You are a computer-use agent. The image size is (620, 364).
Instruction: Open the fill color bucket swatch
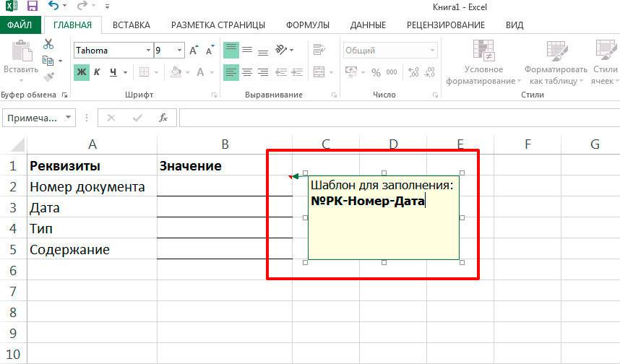174,72
